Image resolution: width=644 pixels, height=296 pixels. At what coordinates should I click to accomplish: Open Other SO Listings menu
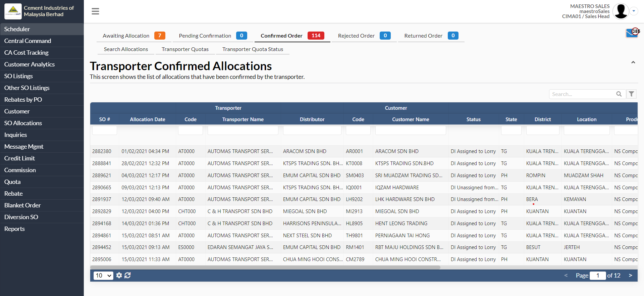tap(42, 88)
